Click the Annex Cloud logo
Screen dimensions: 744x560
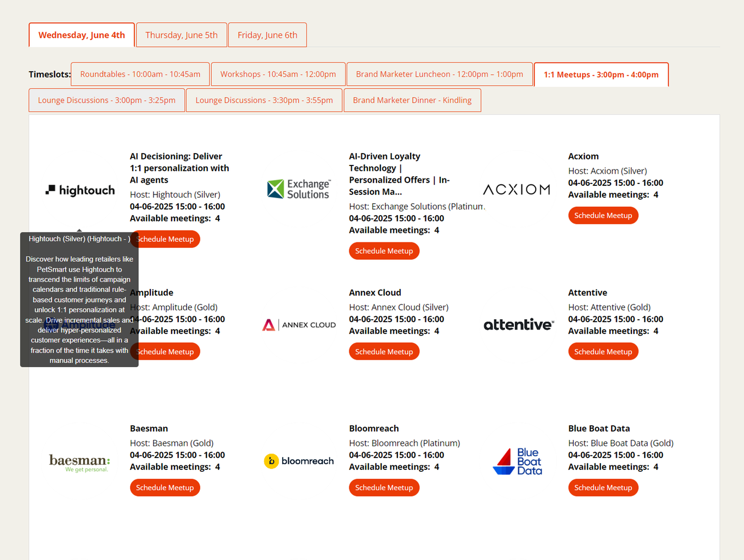pyautogui.click(x=299, y=325)
